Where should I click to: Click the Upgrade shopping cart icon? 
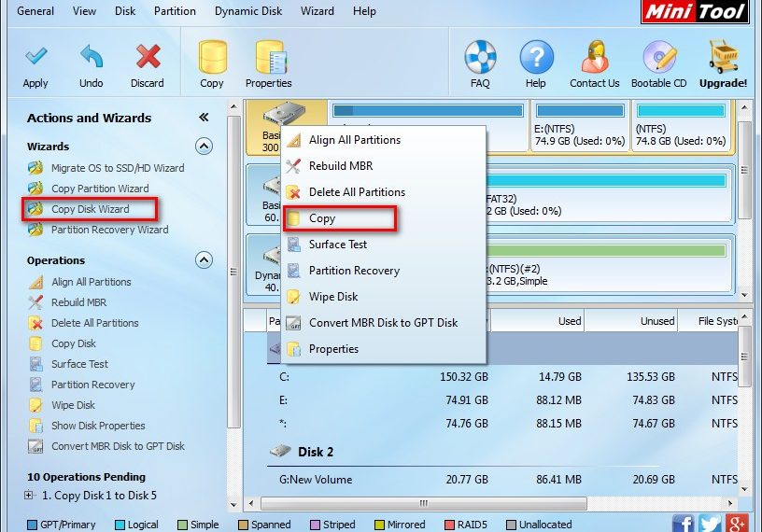point(723,56)
